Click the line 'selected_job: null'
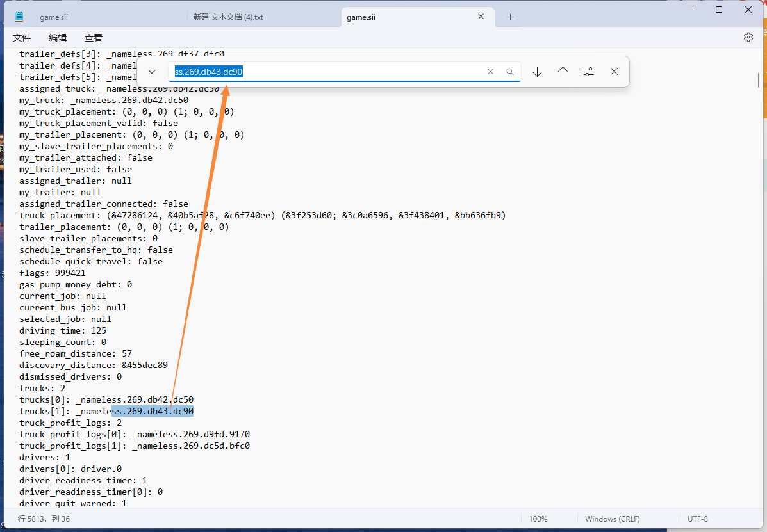Image resolution: width=767 pixels, height=532 pixels. pyautogui.click(x=65, y=319)
